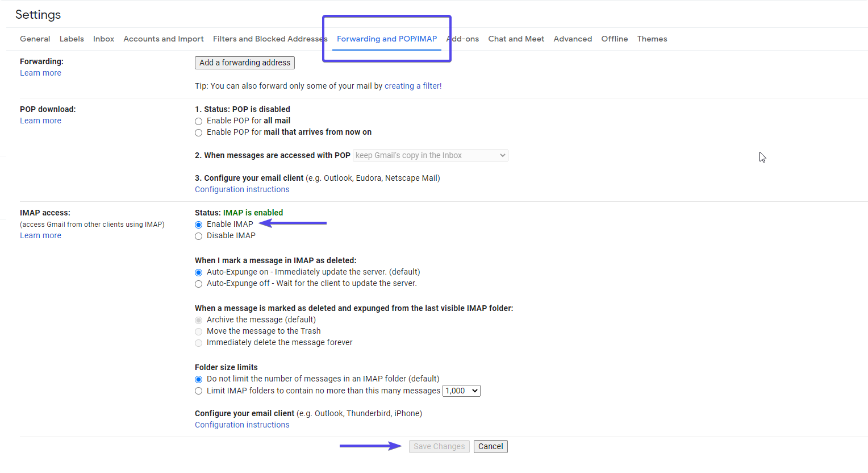Click the Cancel button

491,446
